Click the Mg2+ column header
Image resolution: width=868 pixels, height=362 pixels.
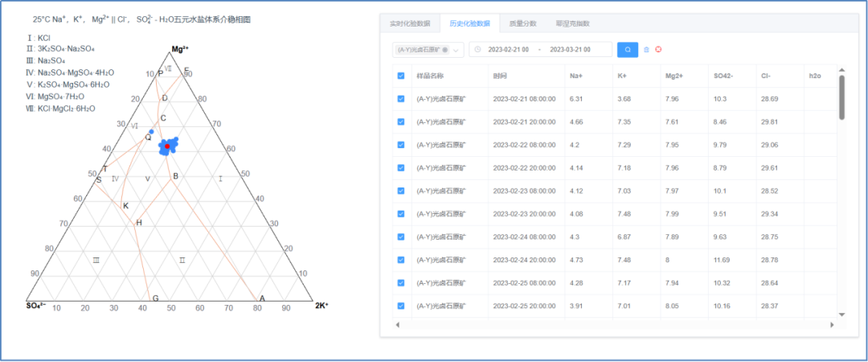pos(674,76)
